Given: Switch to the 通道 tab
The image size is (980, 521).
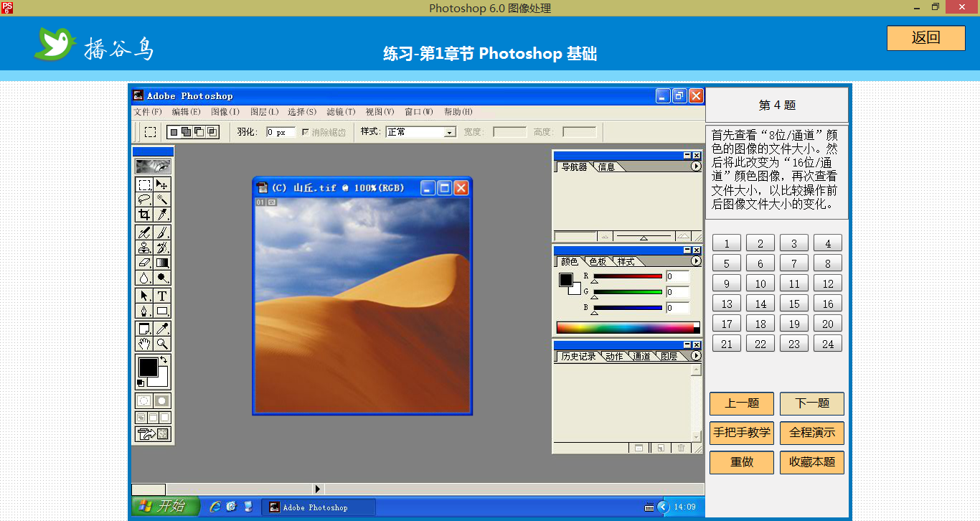Looking at the screenshot, I should click(641, 357).
